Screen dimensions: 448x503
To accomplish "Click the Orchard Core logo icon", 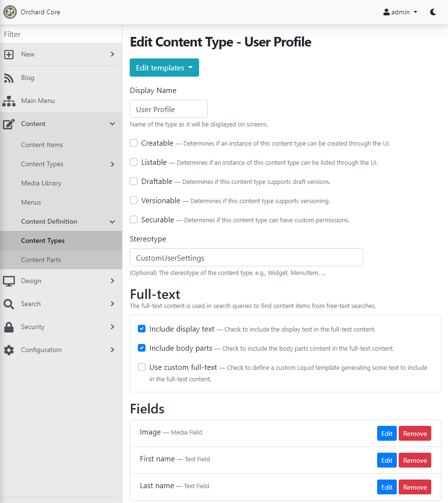I will (x=10, y=12).
